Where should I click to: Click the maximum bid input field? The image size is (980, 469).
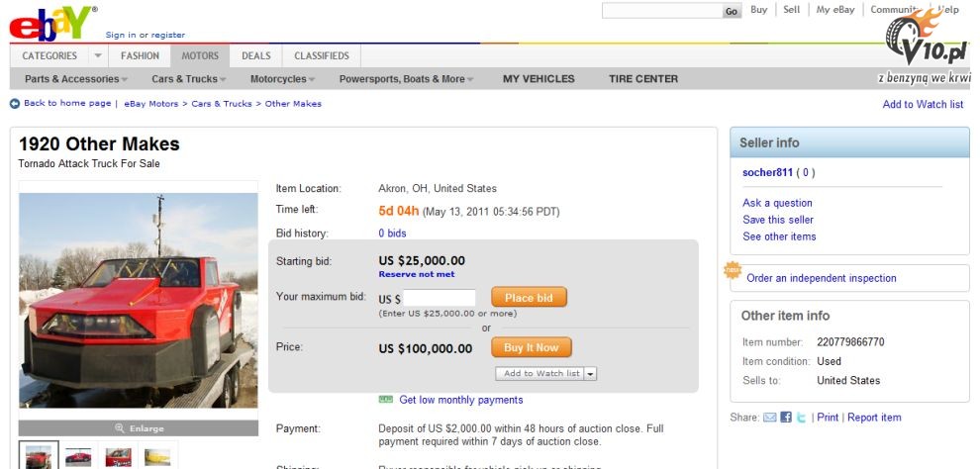pos(440,298)
